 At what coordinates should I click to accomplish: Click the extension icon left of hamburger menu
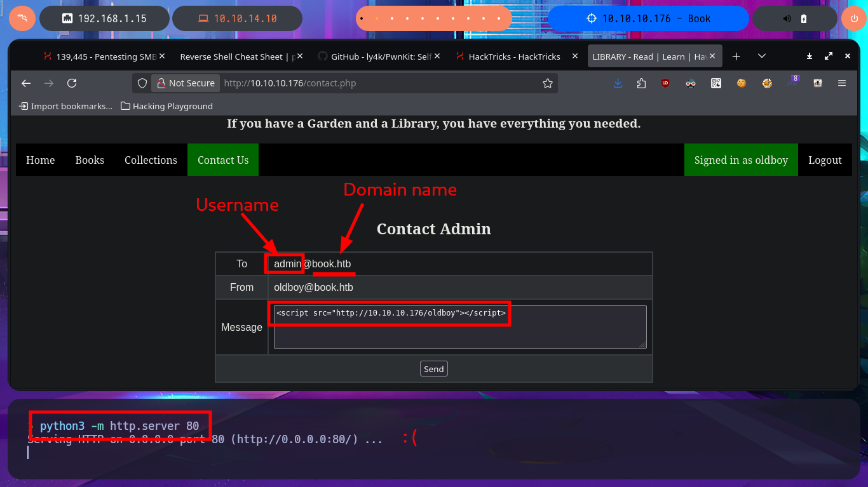point(818,83)
